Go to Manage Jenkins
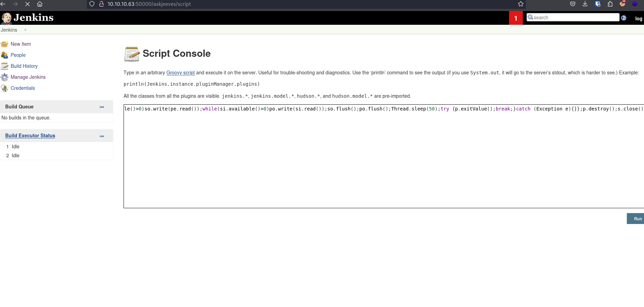This screenshot has height=307, width=644. coord(28,77)
